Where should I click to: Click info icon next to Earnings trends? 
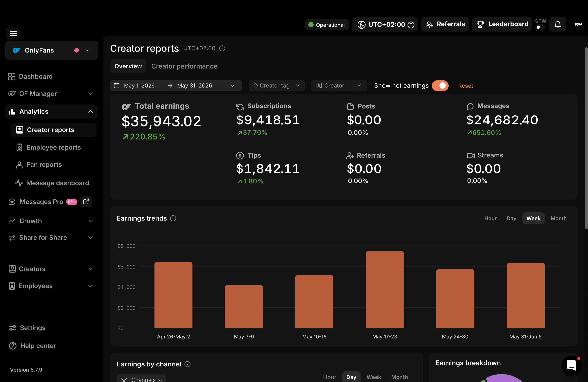click(173, 218)
